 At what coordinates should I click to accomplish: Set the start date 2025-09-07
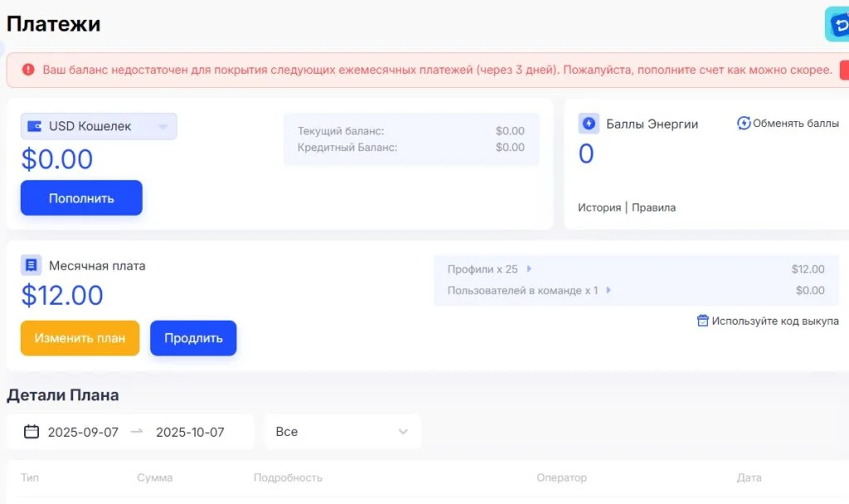coord(83,432)
